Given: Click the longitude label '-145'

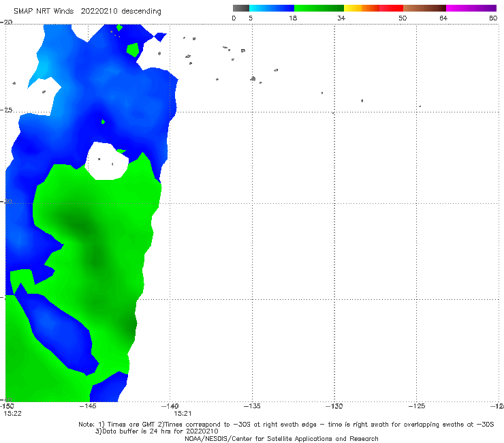Looking at the screenshot, I should coord(88,406).
